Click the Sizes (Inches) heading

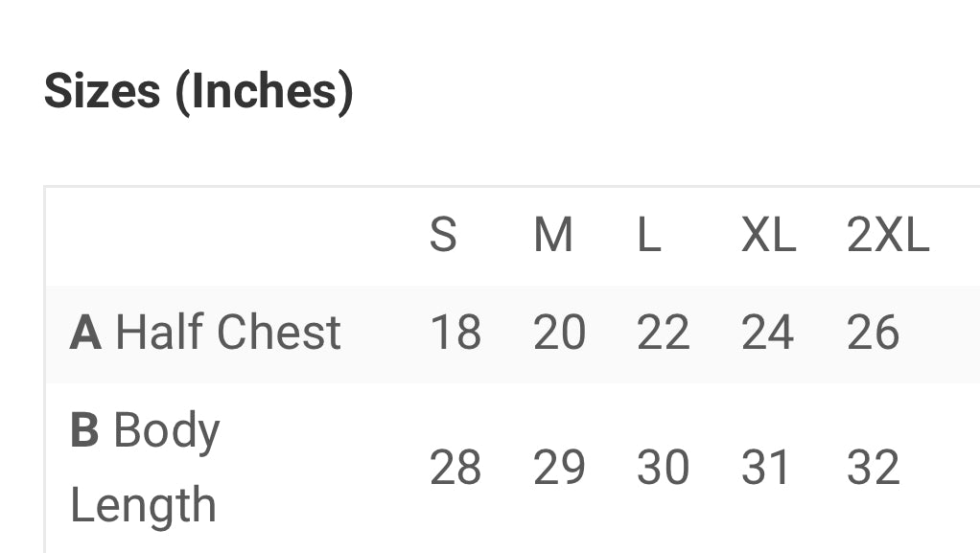(x=198, y=92)
